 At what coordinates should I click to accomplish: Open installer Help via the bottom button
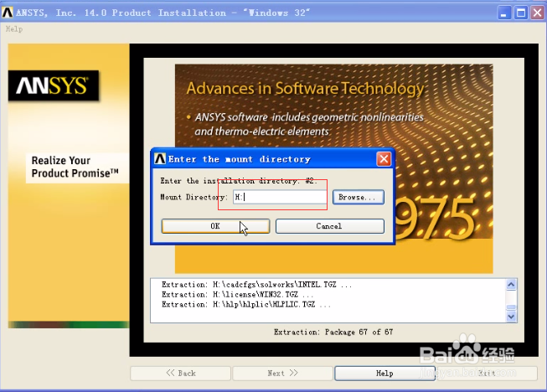[x=384, y=374]
